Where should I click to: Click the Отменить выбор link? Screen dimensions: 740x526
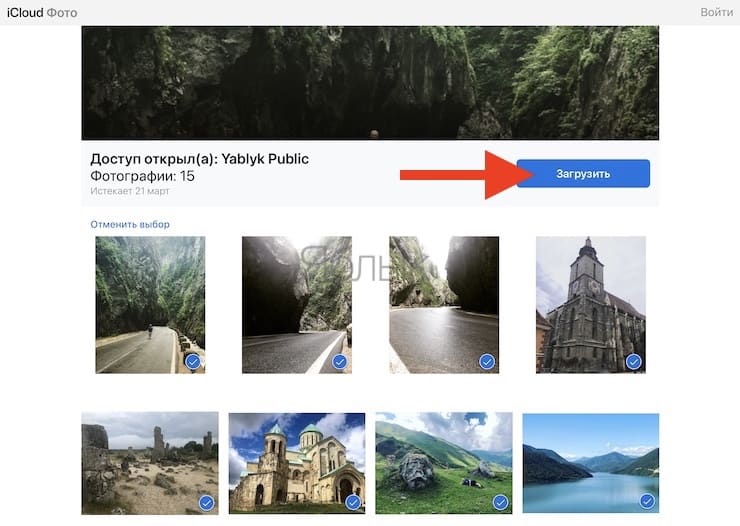pos(130,225)
